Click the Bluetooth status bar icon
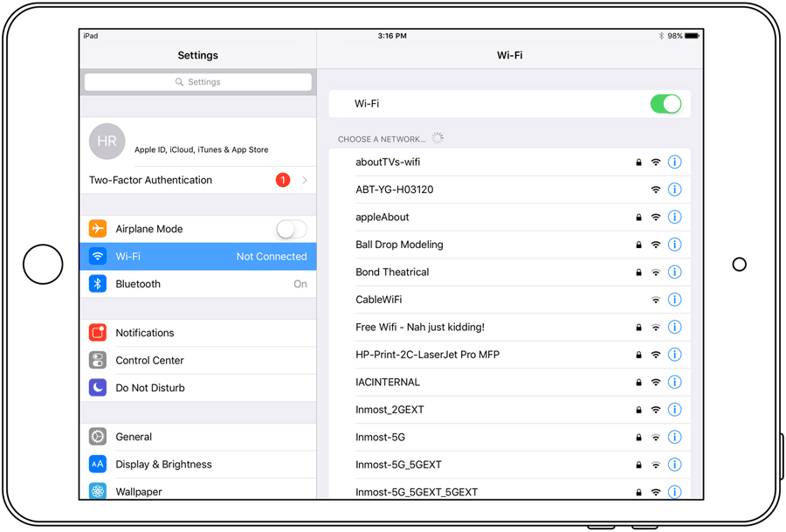The image size is (786, 532). point(661,36)
